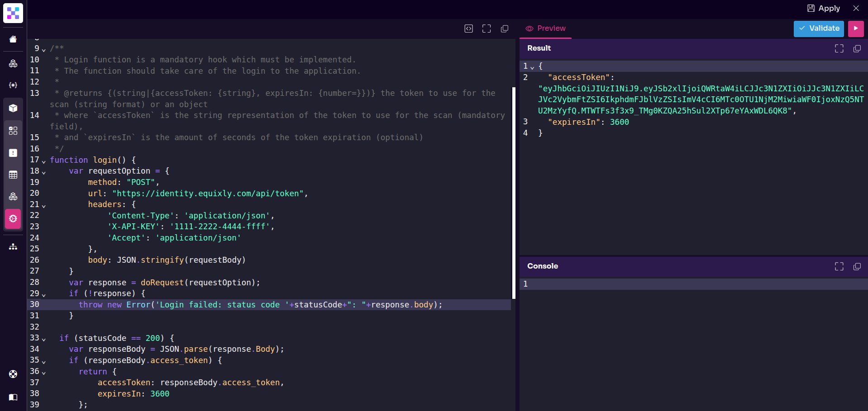Fold the headers block at line 21
Screen dimensions: 868x411
[44, 206]
